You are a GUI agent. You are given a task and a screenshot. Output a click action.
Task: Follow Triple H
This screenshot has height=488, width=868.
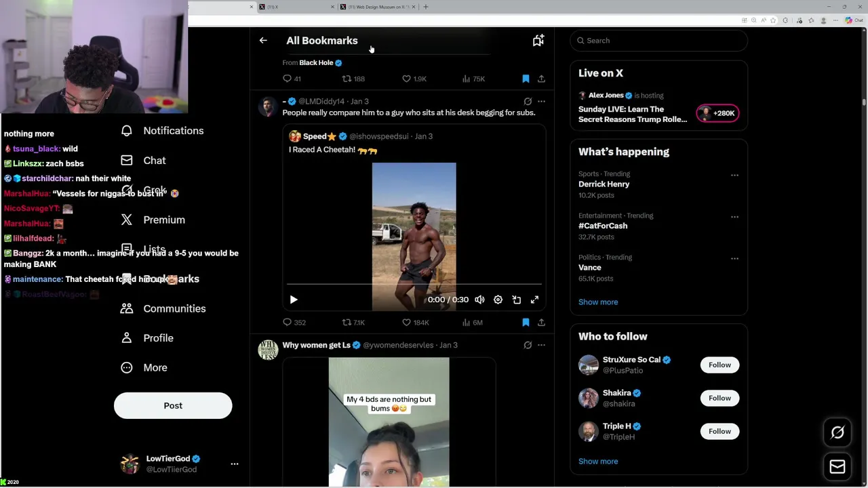coord(719,431)
